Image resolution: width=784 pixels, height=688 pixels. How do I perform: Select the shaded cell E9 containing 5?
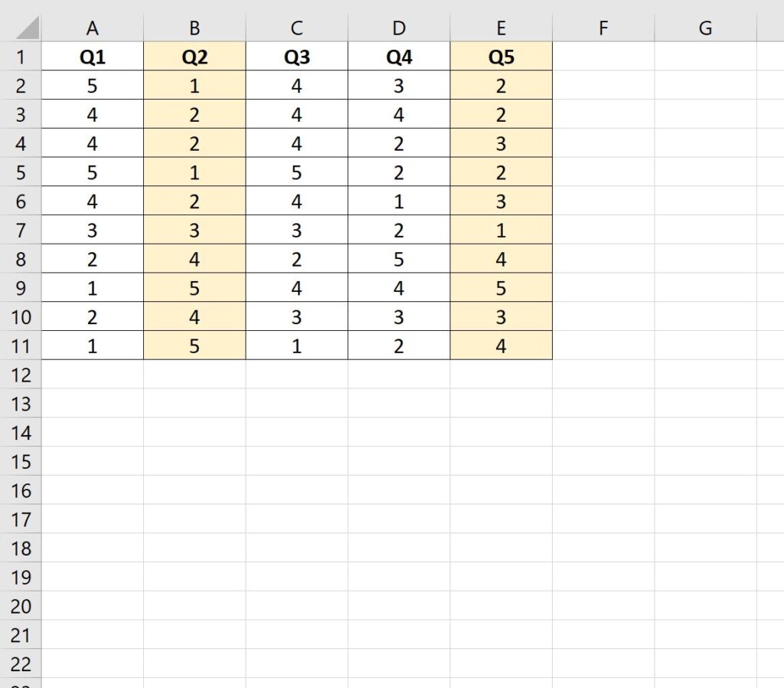point(501,288)
